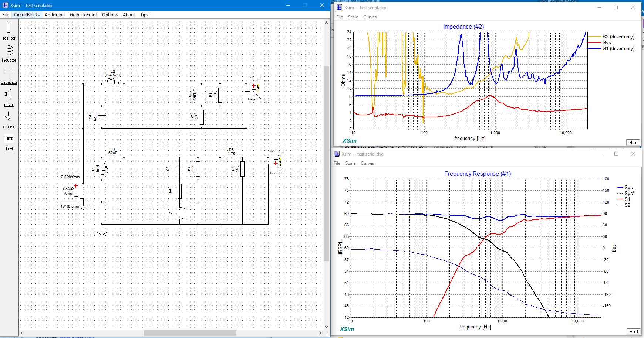644x338 pixels.
Task: Select the capacitor component icon in palette
Action: pos(9,72)
